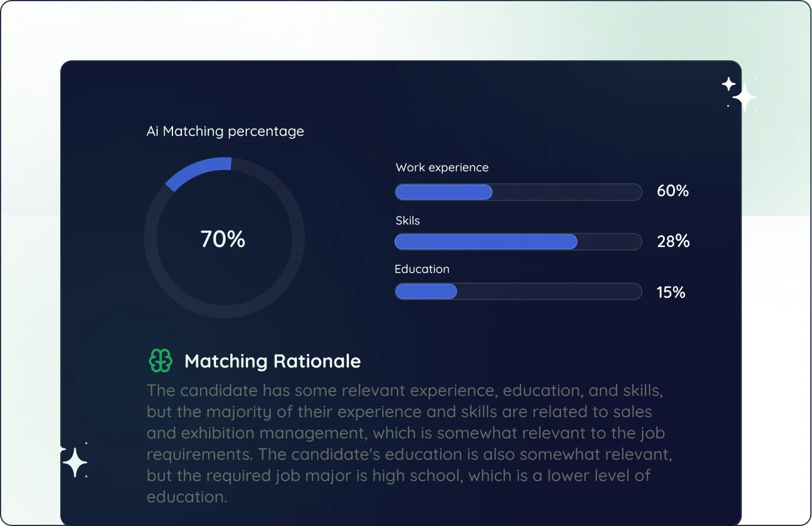Viewport: 812px width, 526px height.
Task: Click the large sparkle star at top right
Action: coord(745,98)
